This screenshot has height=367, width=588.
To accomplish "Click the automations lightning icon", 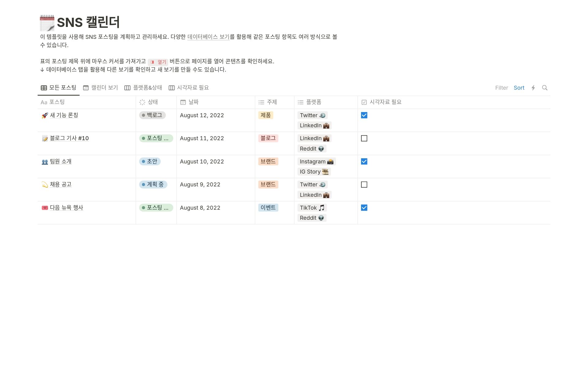I will (533, 88).
